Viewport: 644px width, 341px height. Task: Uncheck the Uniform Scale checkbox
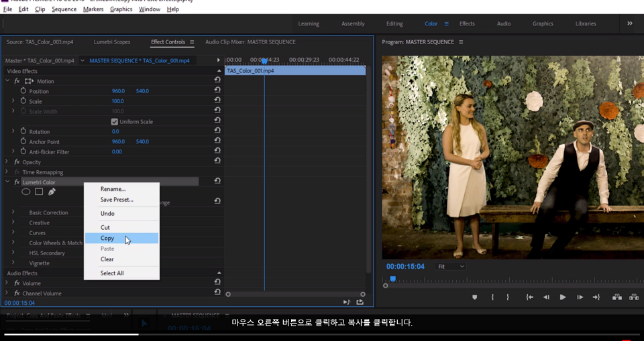click(x=115, y=121)
